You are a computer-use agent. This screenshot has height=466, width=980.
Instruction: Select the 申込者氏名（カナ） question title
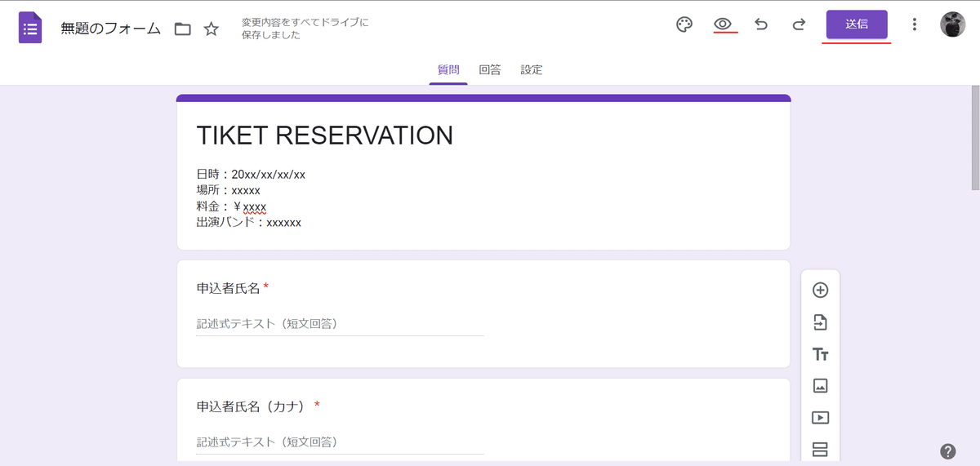(x=252, y=406)
